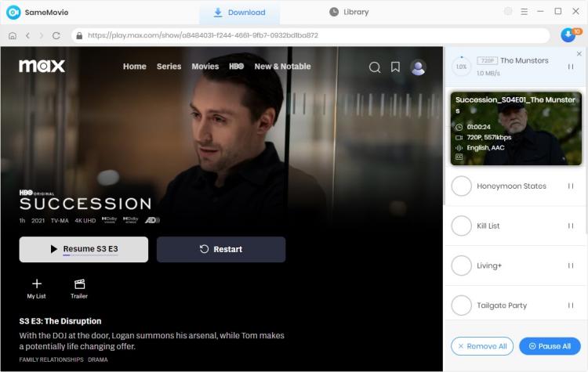Image resolution: width=588 pixels, height=372 pixels.
Task: Click the Honeymoon States progress circle
Action: [461, 186]
